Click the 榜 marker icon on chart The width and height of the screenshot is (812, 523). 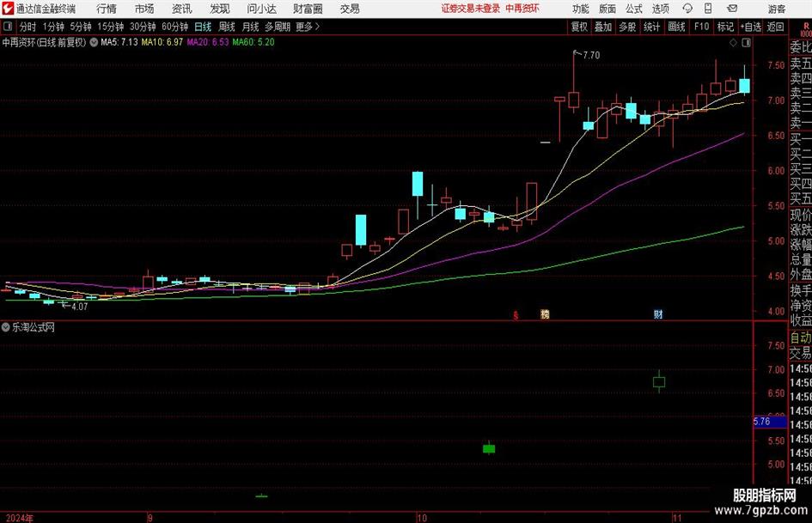(x=545, y=314)
